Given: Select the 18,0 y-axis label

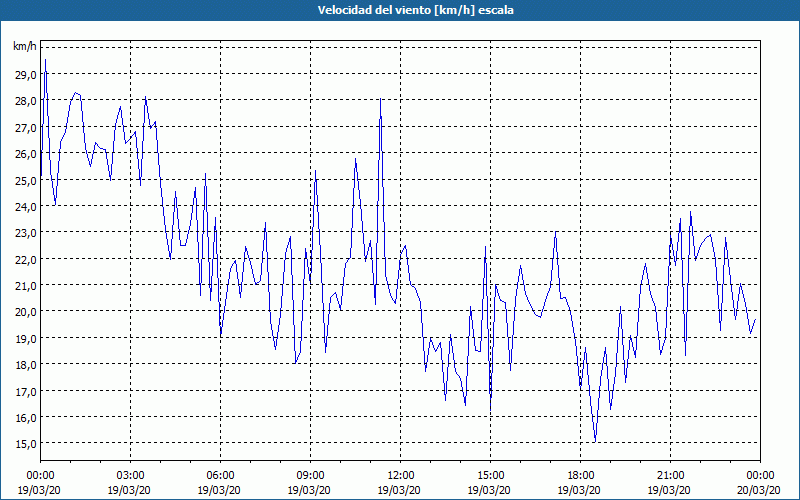Looking at the screenshot, I should [26, 365].
